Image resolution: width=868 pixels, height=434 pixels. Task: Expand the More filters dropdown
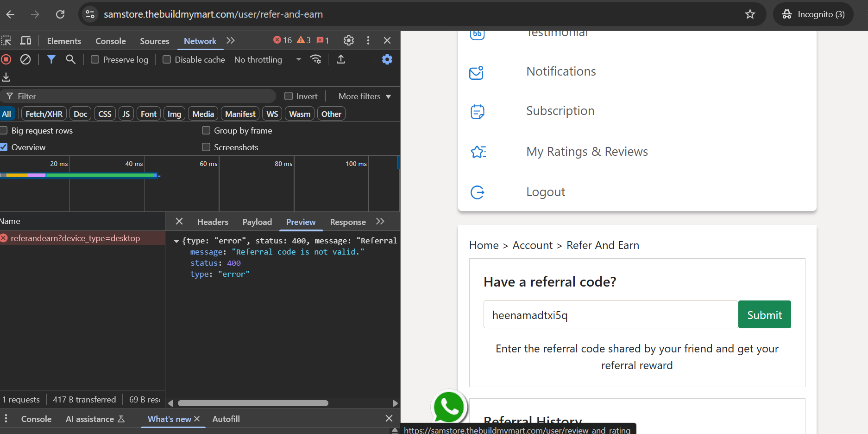coord(365,96)
